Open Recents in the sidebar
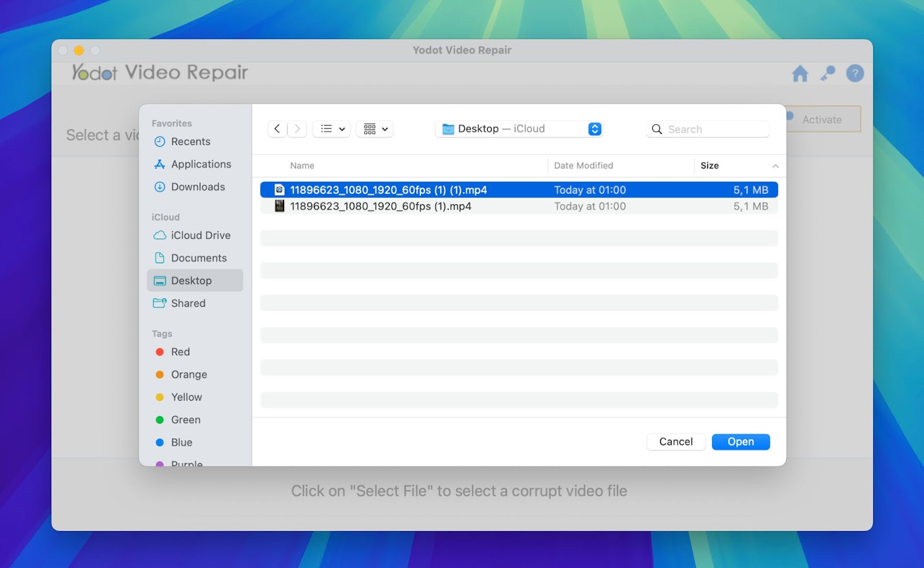 coord(195,142)
